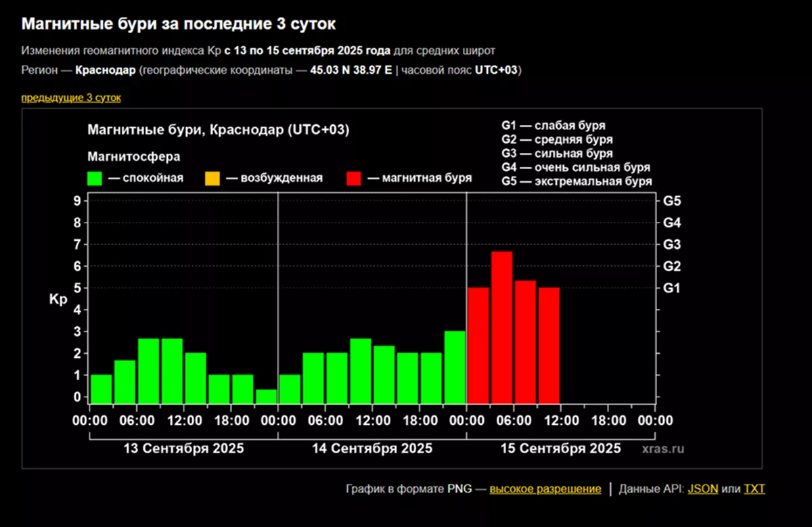Click the xras.ru watermark on chart
Viewport: 812px width, 527px height.
[663, 449]
